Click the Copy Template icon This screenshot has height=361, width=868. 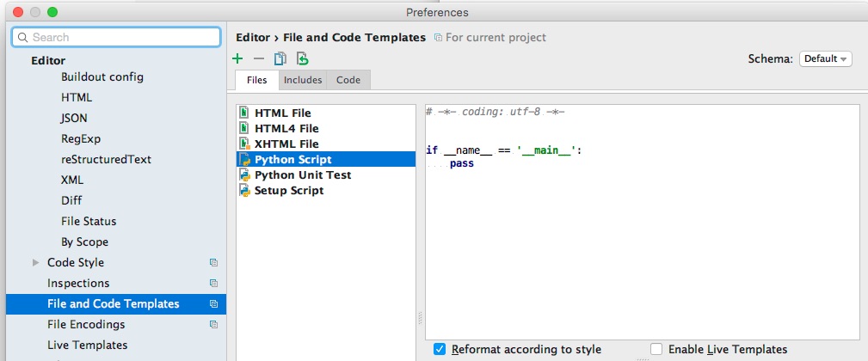coord(280,58)
